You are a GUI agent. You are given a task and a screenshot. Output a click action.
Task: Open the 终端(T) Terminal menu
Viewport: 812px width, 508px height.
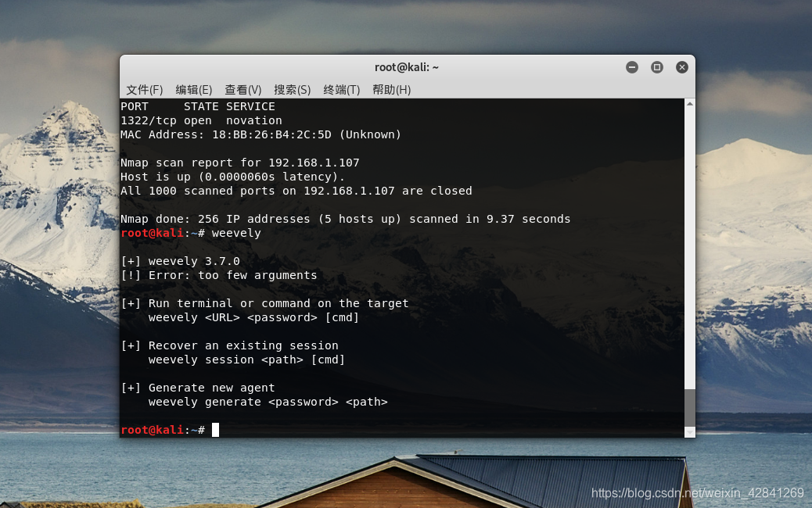pos(341,90)
